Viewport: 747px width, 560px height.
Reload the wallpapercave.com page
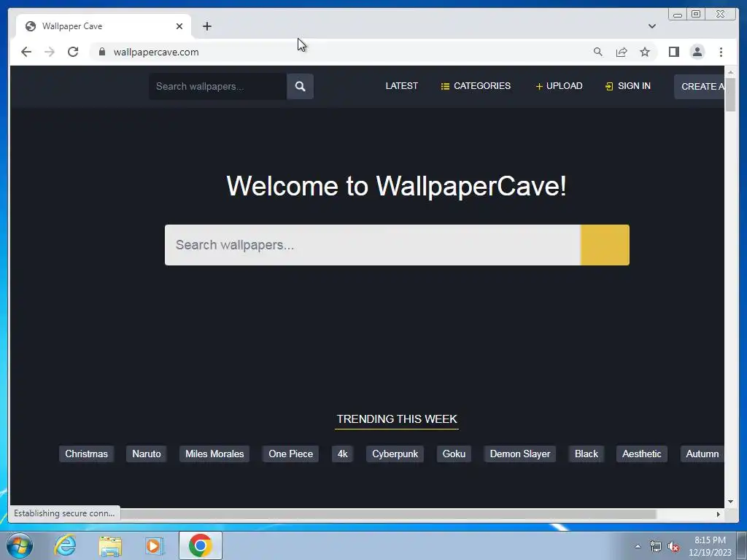73,52
